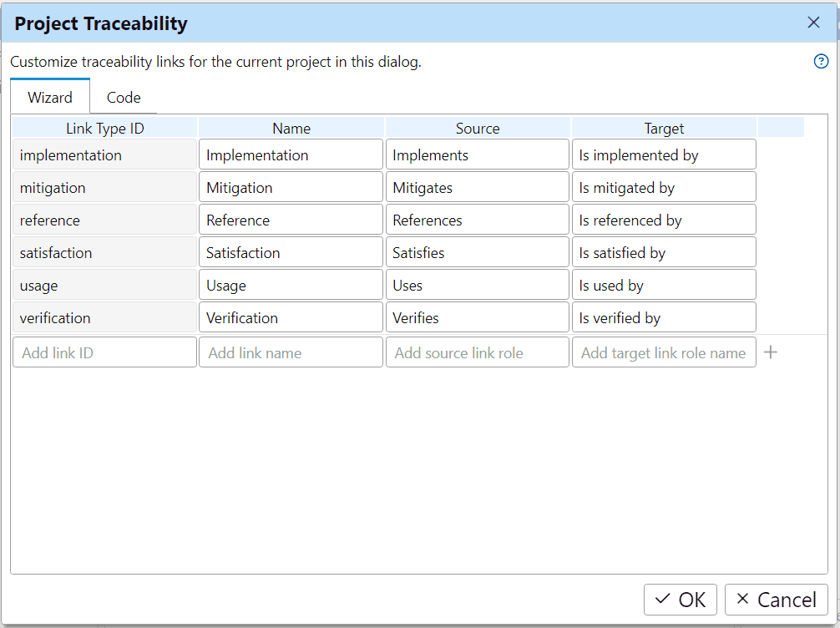This screenshot has height=628, width=840.
Task: Focus the Add link ID field
Action: pyautogui.click(x=104, y=352)
